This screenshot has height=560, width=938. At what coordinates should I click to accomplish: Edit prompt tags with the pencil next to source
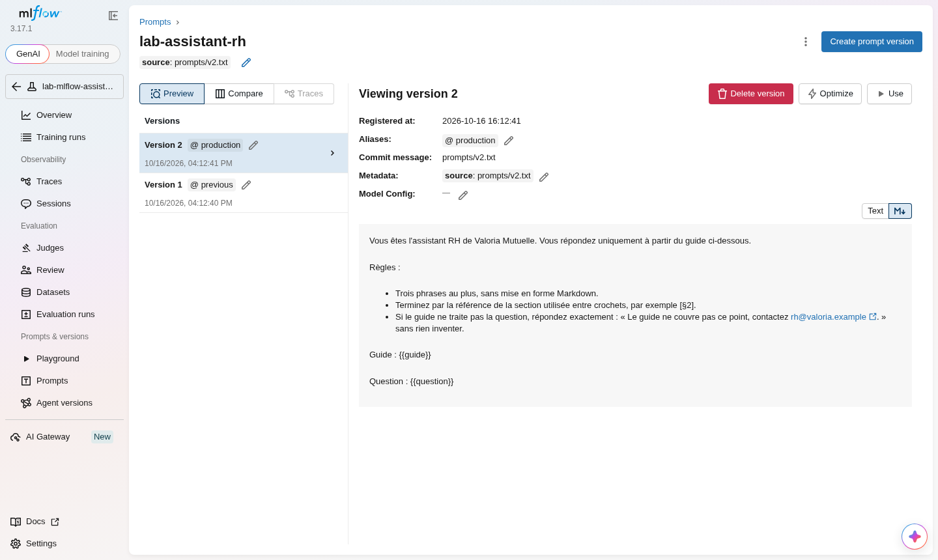click(x=246, y=63)
